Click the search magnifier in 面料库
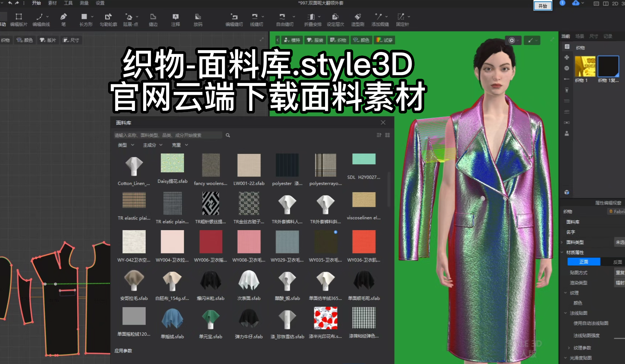 point(228,135)
